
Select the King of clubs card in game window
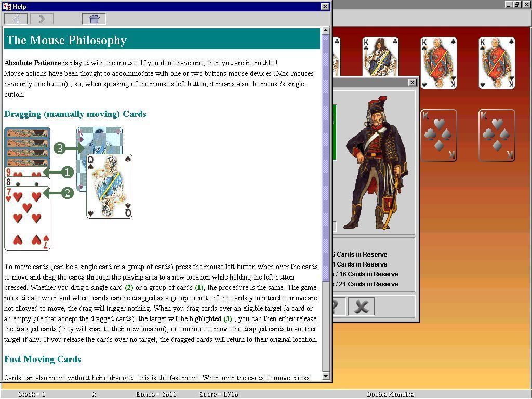pyautogui.click(x=380, y=56)
